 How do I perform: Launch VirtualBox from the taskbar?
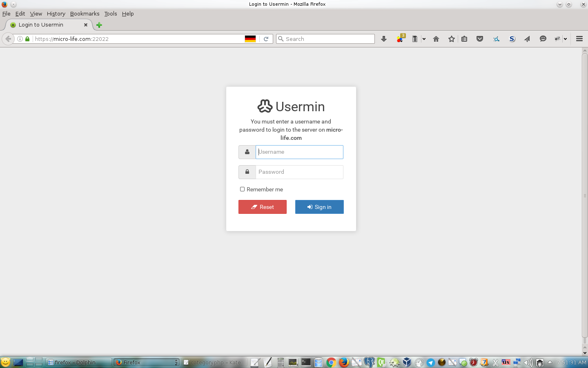407,362
